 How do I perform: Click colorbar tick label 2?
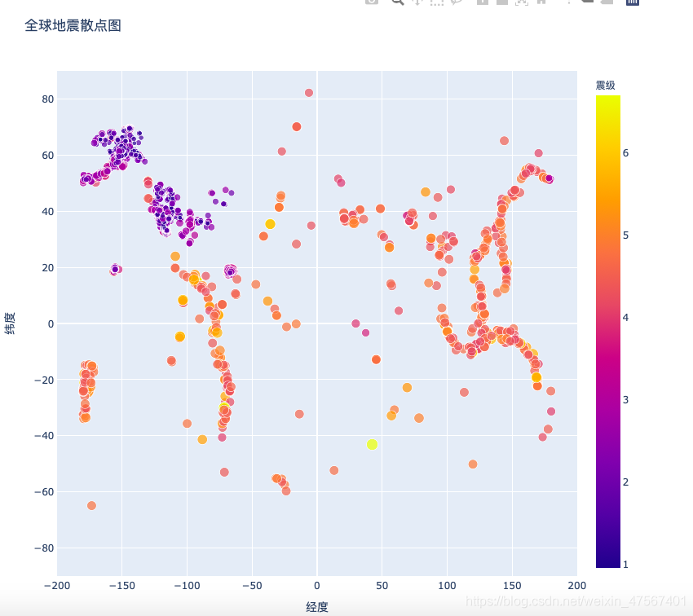625,482
